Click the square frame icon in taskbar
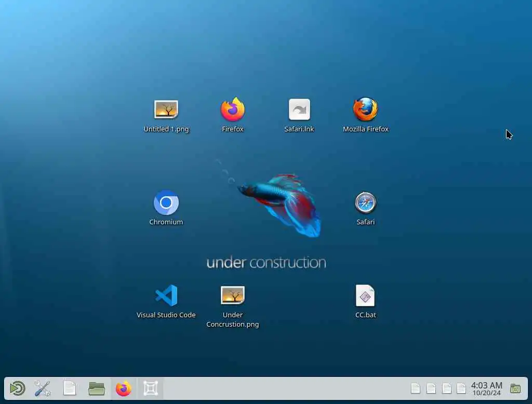532x404 pixels. (151, 388)
